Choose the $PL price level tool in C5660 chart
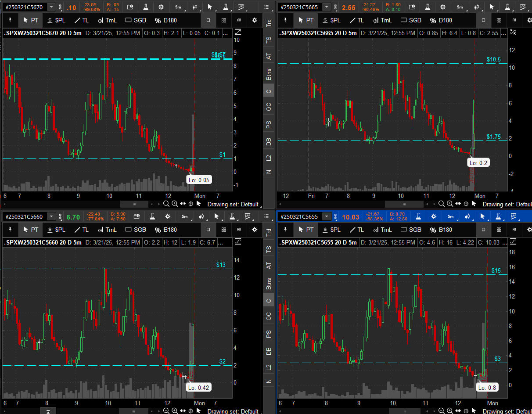 55,230
